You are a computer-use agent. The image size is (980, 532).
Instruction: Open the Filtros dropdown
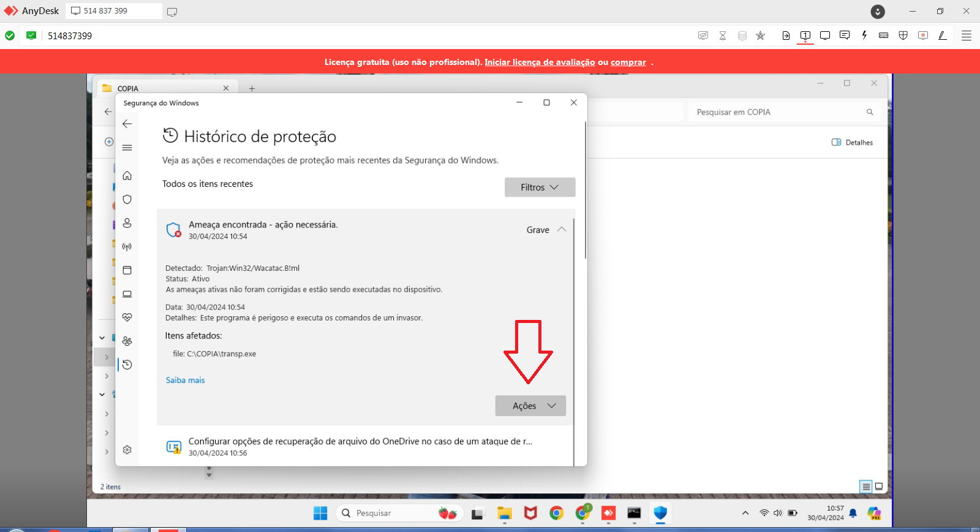[540, 188]
